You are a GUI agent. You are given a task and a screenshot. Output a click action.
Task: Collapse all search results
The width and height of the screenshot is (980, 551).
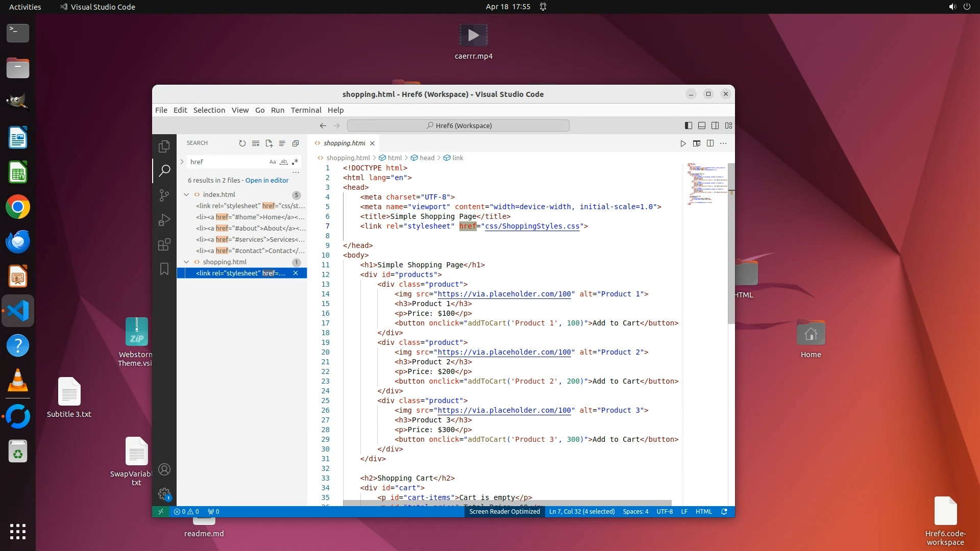296,143
